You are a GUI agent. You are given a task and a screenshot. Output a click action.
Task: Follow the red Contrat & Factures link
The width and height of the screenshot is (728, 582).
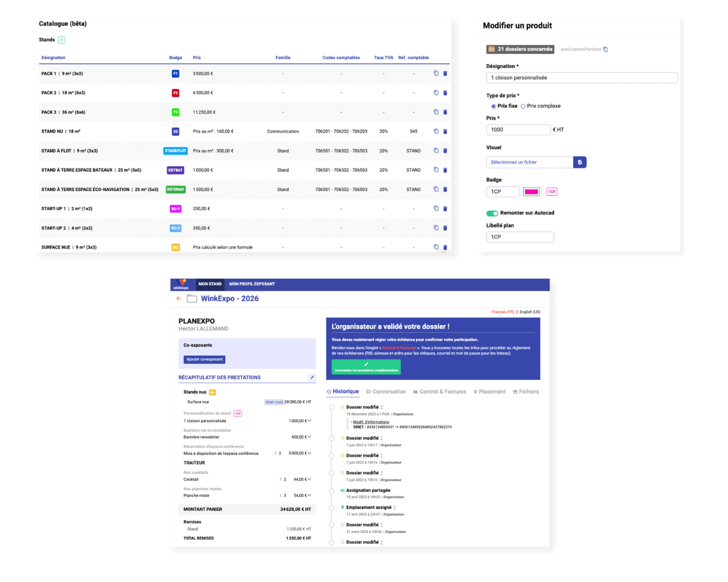click(x=399, y=348)
